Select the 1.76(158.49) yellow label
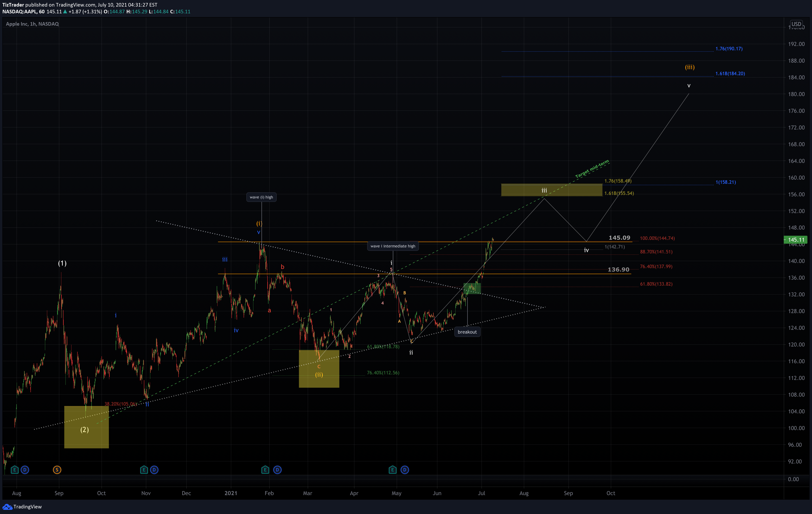 click(x=618, y=181)
